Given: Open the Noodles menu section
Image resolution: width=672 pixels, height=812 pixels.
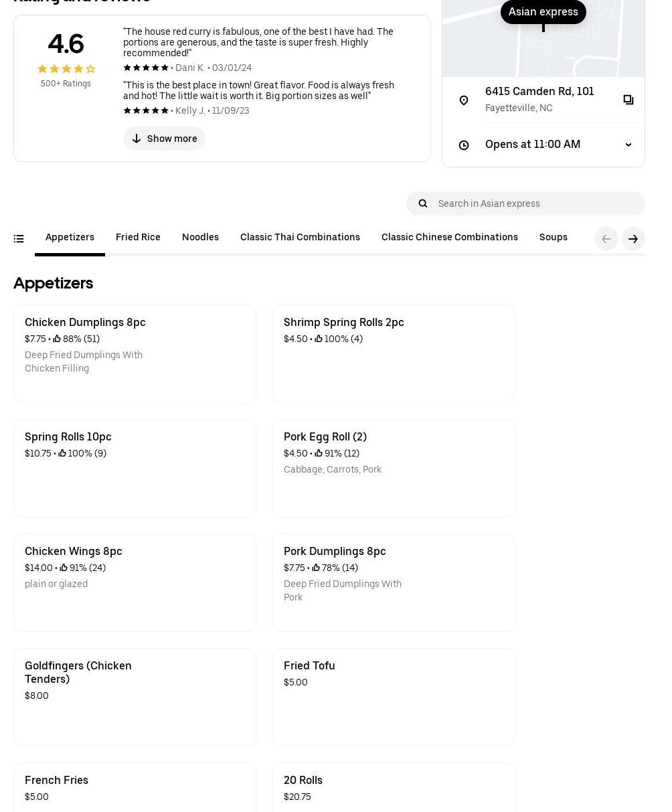Looking at the screenshot, I should (x=200, y=238).
